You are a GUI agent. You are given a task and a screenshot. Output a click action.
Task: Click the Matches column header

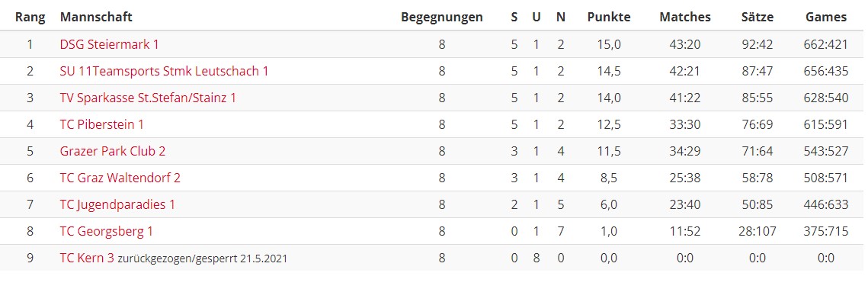(685, 18)
